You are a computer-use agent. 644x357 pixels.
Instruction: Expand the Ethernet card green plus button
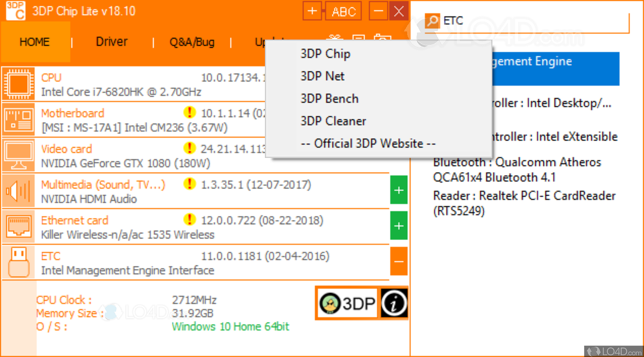tap(399, 226)
